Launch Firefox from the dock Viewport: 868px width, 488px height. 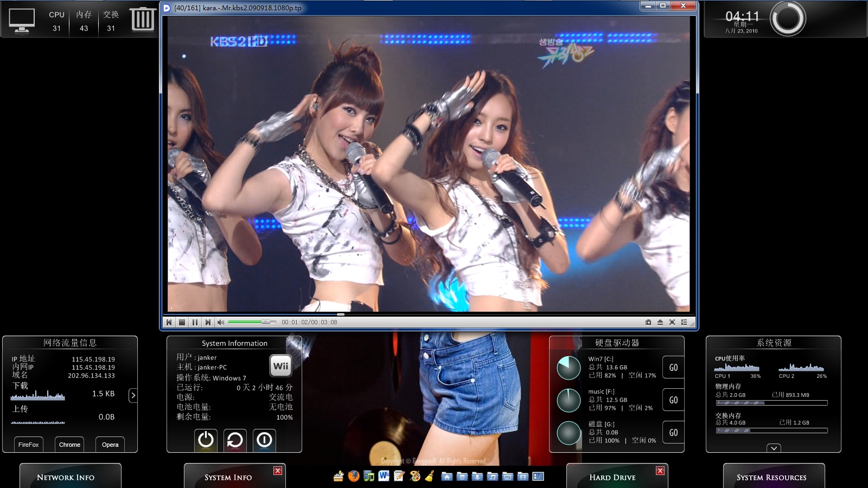354,476
